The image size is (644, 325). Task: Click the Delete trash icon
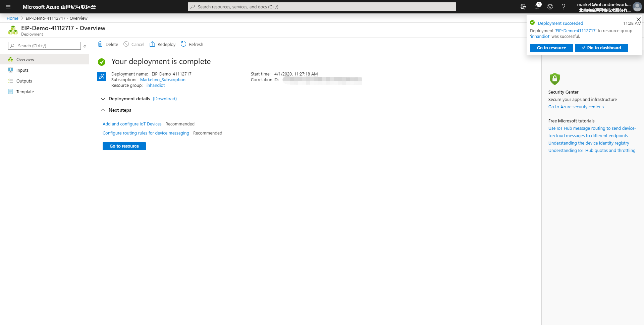[100, 44]
